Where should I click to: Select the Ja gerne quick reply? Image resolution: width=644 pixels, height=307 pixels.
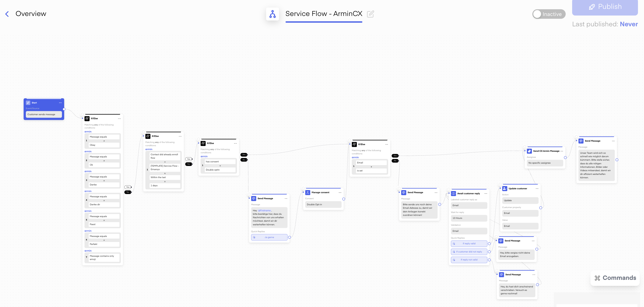[269, 237]
